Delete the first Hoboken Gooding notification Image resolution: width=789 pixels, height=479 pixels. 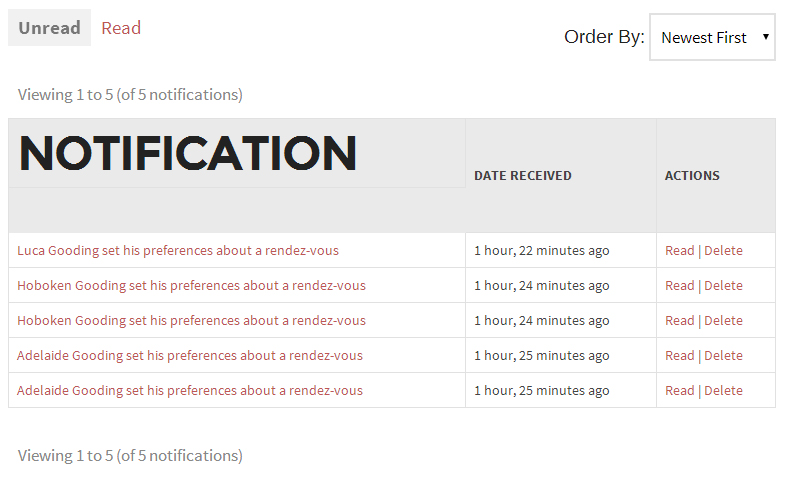tap(723, 285)
